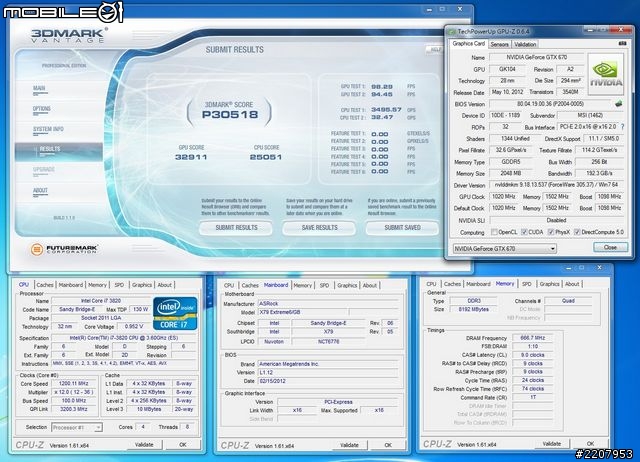Open CPU tab in middle CPU-Z window
This screenshot has height=462, width=640.
click(x=229, y=285)
